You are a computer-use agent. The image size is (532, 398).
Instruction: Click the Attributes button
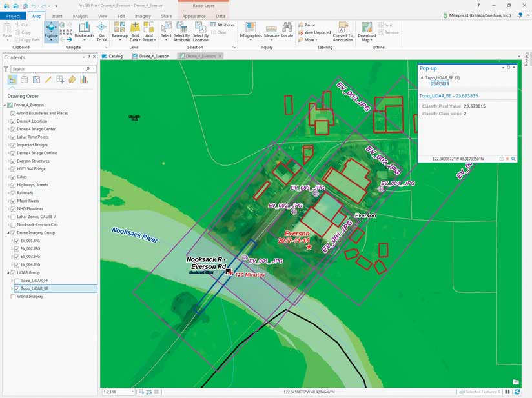pyautogui.click(x=223, y=25)
